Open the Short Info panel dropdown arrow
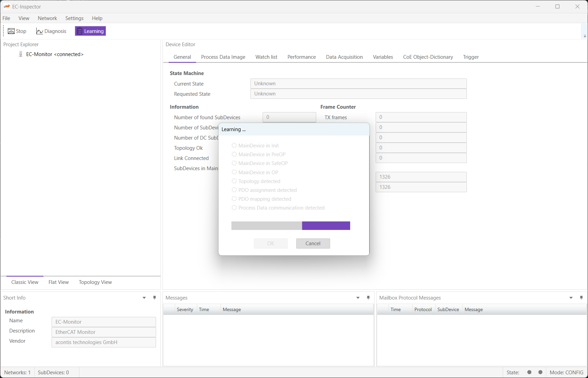 click(x=144, y=298)
